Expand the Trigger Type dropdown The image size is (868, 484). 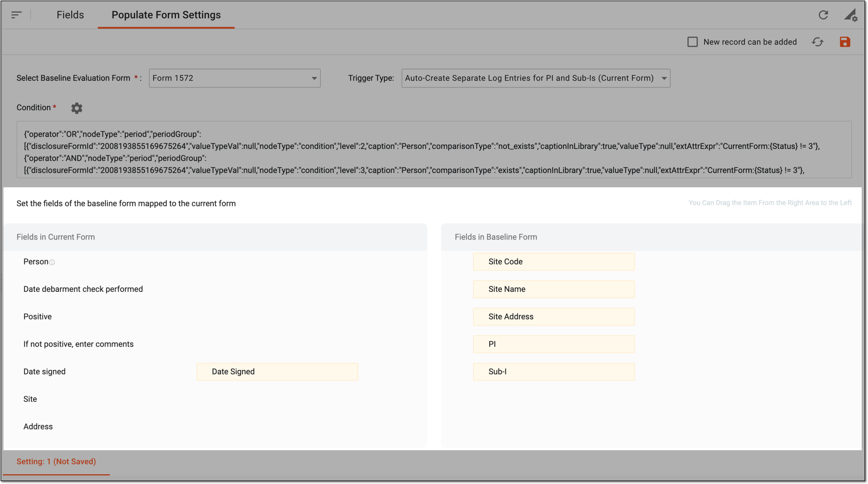click(536, 78)
